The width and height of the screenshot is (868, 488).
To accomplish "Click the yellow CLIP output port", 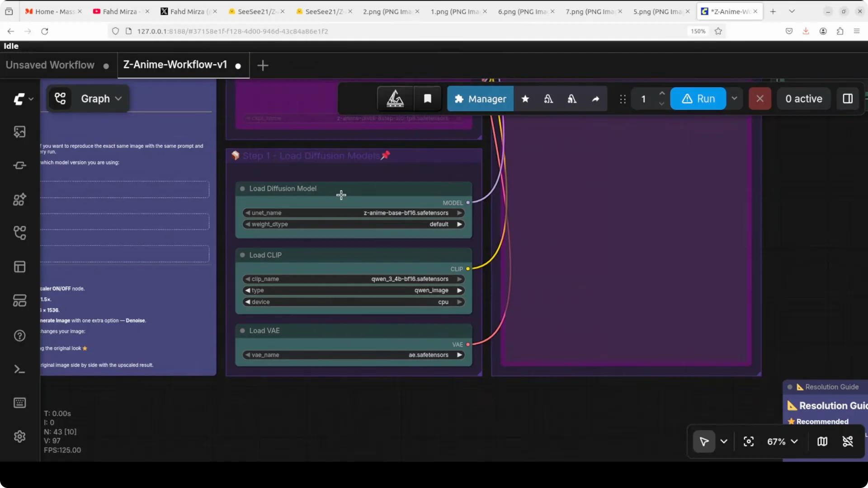I will pos(468,269).
